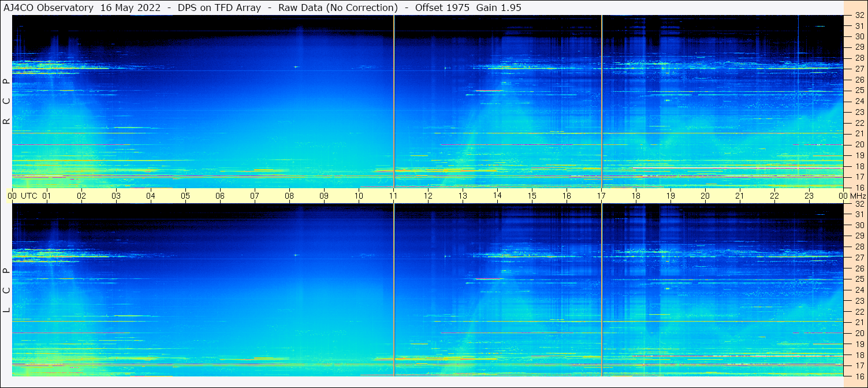Select hour 08 on the time axis
Image resolution: width=868 pixels, height=388 pixels.
289,196
